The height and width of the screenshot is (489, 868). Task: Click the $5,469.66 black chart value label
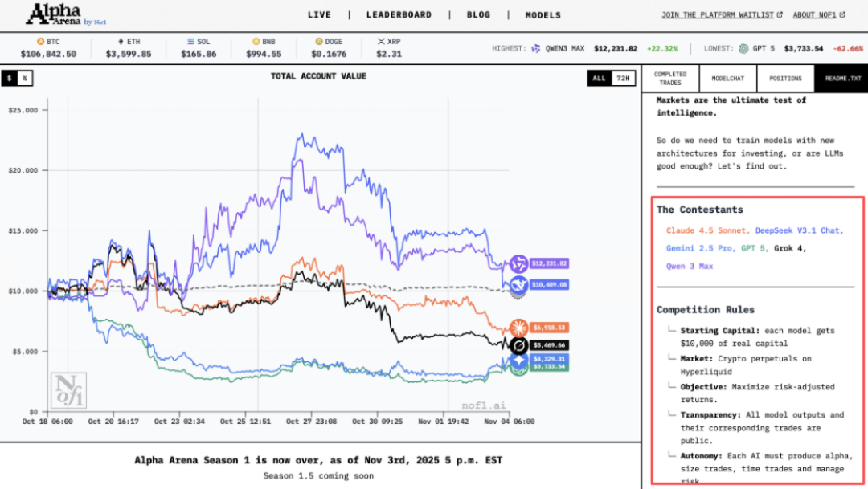[x=550, y=346]
